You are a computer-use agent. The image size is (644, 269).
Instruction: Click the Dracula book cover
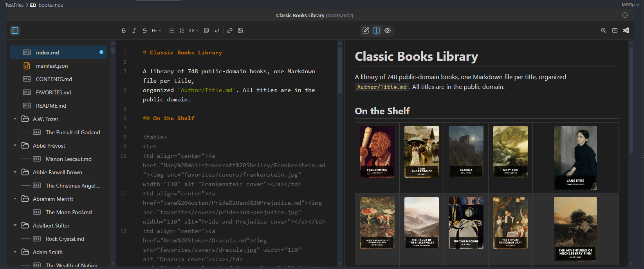click(466, 152)
